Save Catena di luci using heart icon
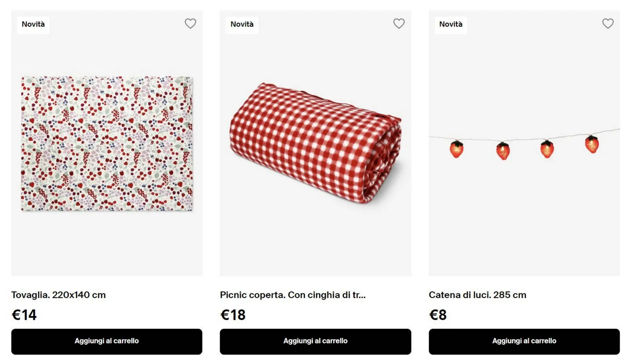The width and height of the screenshot is (627, 364). click(608, 24)
